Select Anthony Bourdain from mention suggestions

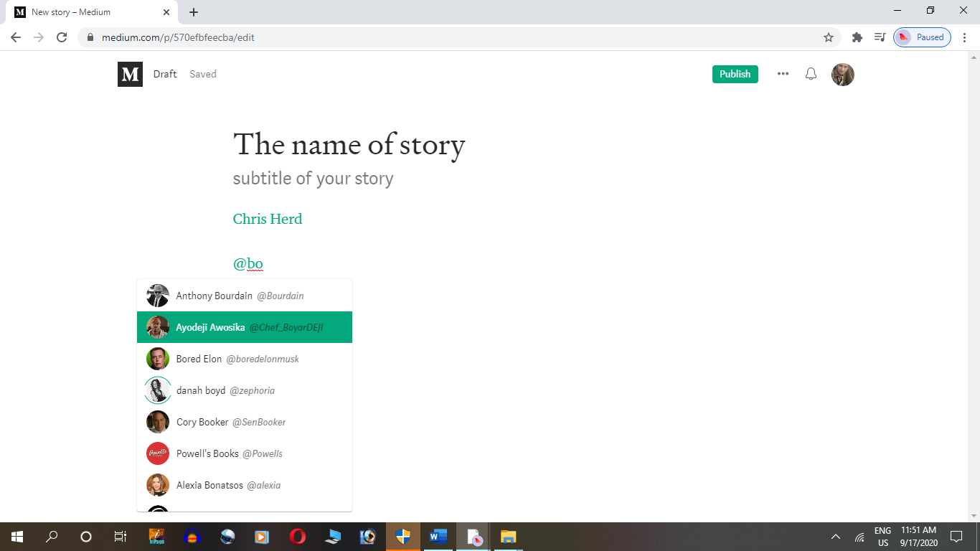pos(245,296)
